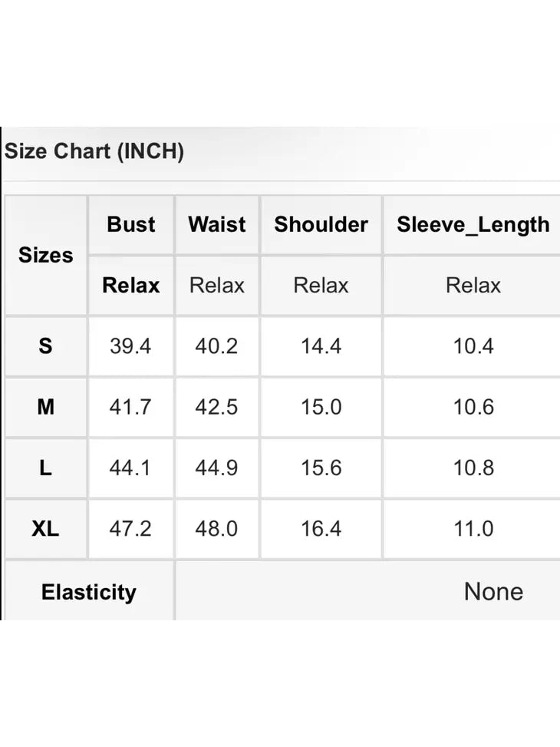Select the Sizes header cell
This screenshot has width=560, height=747.
coord(46,255)
